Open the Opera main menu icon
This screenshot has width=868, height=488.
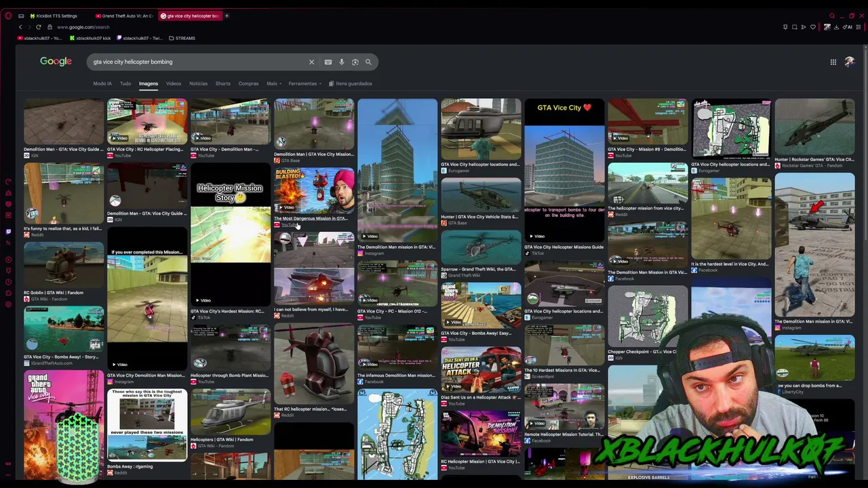coord(8,16)
